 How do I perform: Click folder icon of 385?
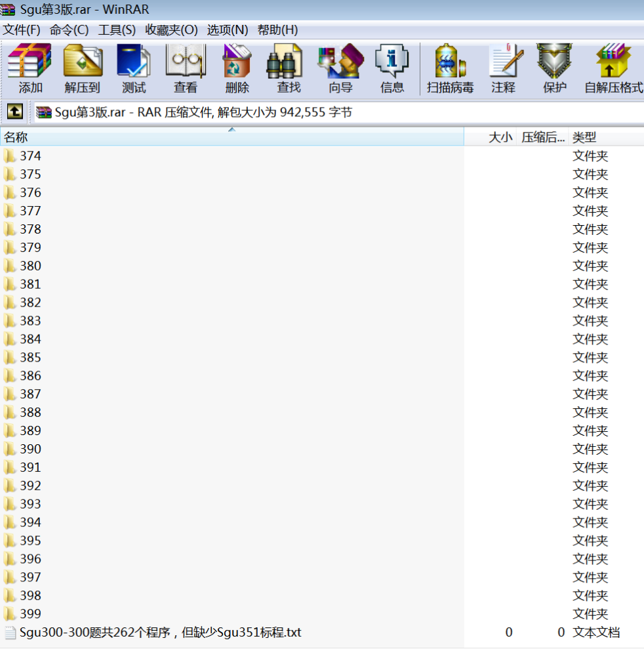coord(10,357)
